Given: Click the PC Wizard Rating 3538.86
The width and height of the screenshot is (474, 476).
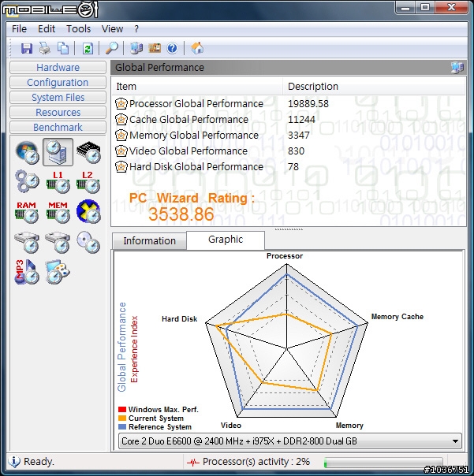Looking at the screenshot, I should click(181, 214).
